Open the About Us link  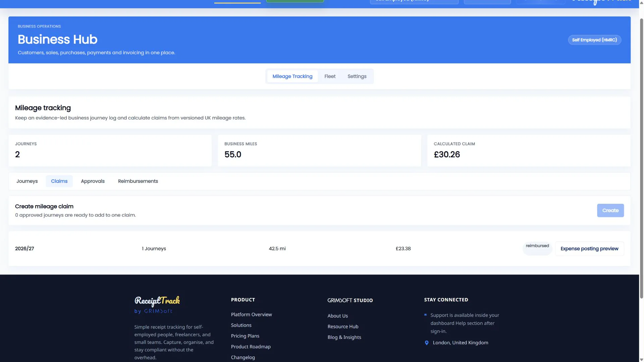tap(337, 316)
